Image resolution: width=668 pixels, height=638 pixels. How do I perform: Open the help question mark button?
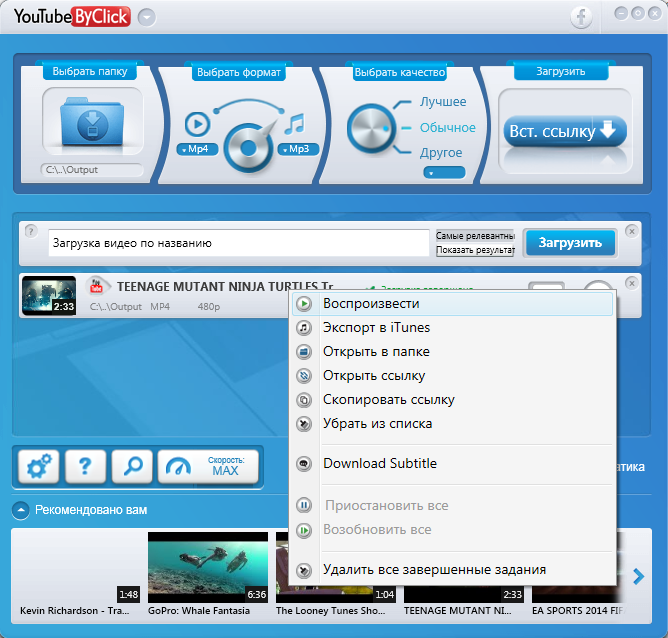86,466
